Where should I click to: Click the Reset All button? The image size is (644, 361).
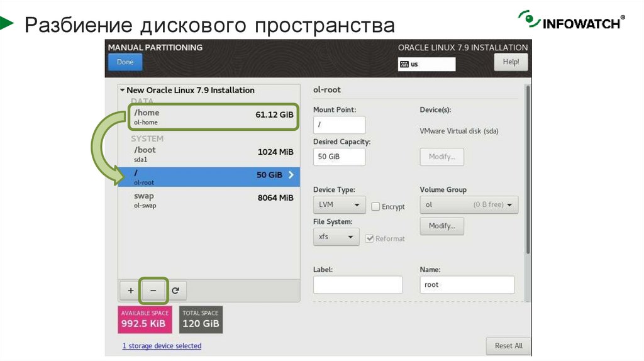coord(508,346)
